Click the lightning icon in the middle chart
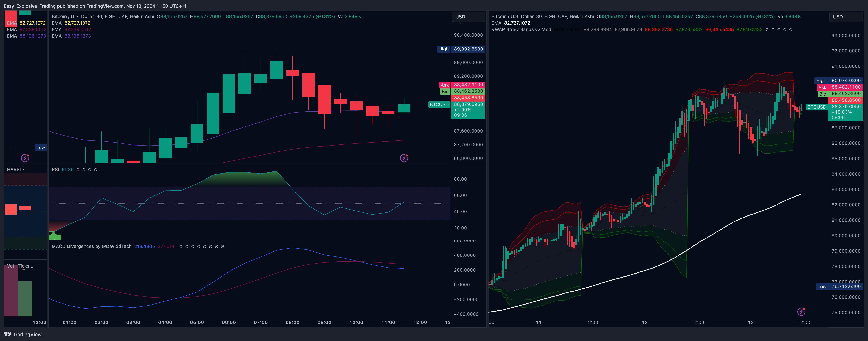 tap(404, 158)
